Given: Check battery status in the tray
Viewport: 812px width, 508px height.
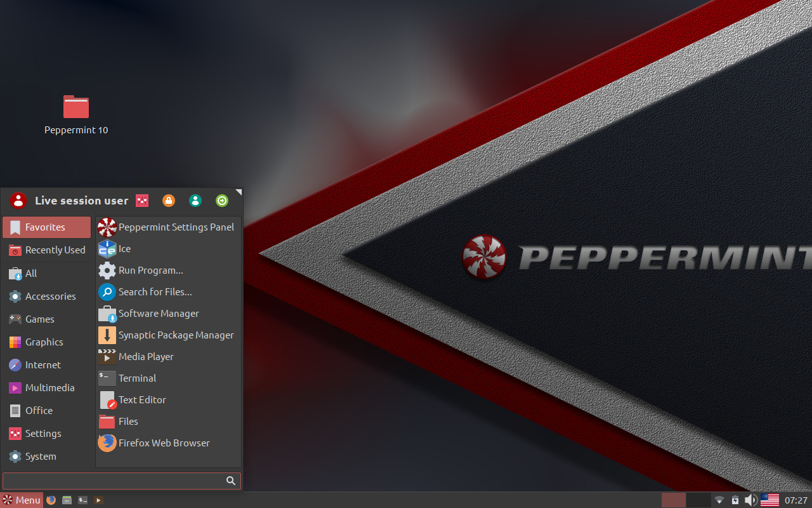Looking at the screenshot, I should 735,500.
